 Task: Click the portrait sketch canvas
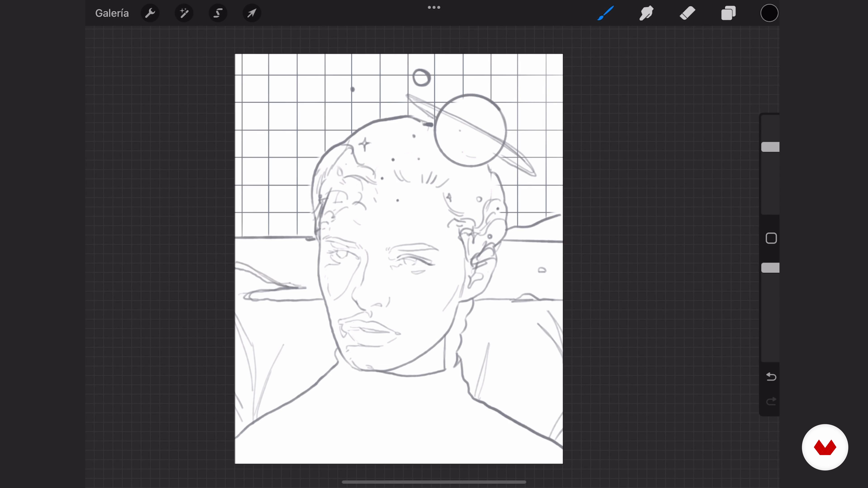coord(399,259)
